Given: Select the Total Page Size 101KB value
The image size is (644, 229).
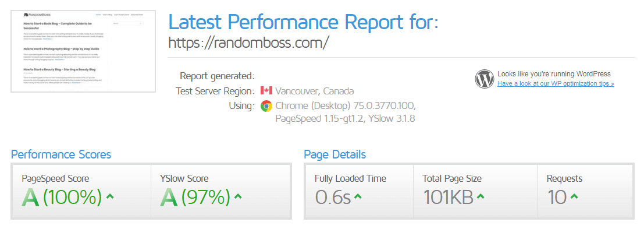Looking at the screenshot, I should pyautogui.click(x=448, y=198).
